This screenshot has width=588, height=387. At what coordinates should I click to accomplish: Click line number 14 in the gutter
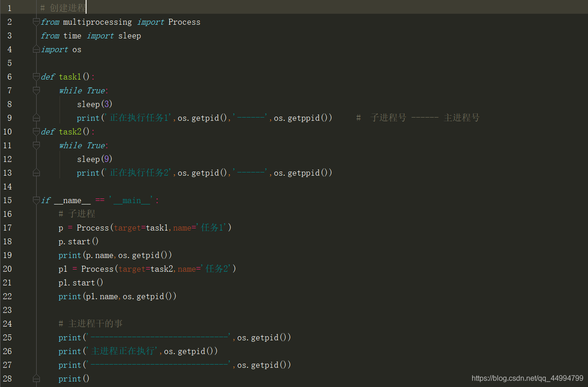click(7, 187)
